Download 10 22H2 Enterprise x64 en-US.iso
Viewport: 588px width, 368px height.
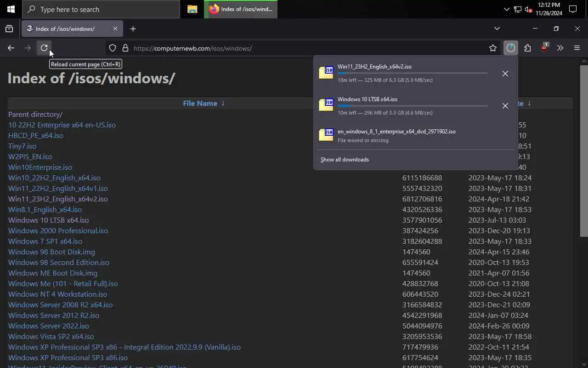pos(62,125)
